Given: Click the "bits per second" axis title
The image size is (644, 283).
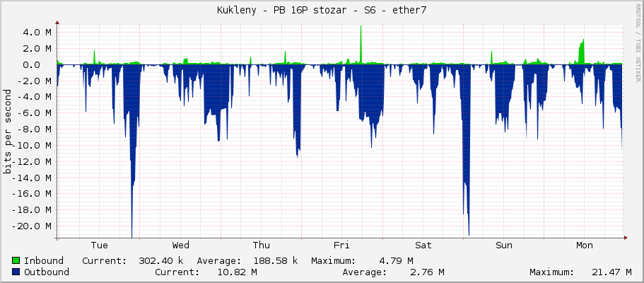Looking at the screenshot, I should click(7, 131).
